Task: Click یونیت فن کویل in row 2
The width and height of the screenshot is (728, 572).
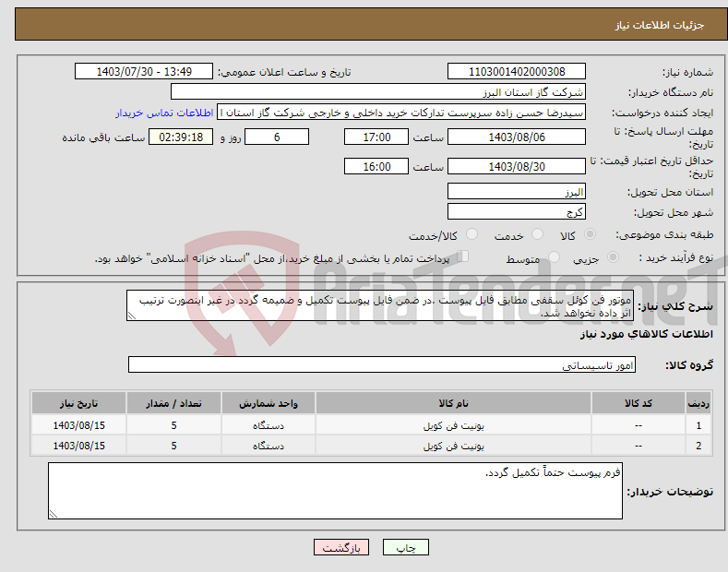Action: coord(453,446)
